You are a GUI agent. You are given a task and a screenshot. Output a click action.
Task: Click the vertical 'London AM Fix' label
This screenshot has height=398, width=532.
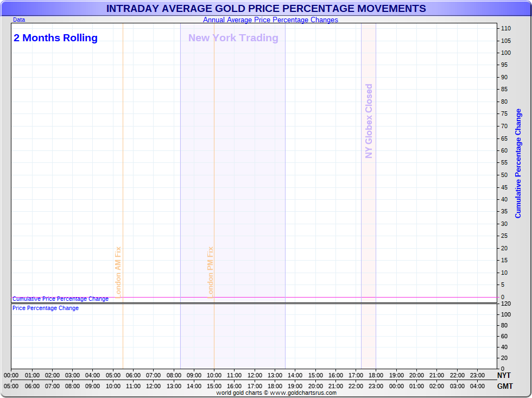point(118,273)
